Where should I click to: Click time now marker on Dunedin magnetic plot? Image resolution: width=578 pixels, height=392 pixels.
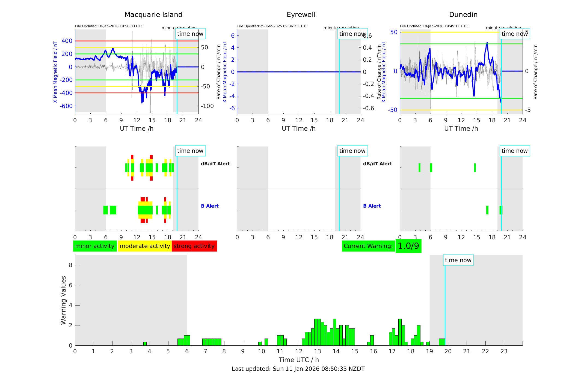tap(514, 34)
